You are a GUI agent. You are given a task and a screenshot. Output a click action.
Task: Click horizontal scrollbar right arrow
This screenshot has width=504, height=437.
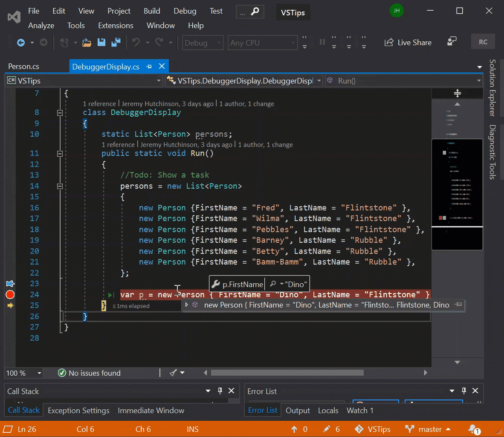click(425, 373)
